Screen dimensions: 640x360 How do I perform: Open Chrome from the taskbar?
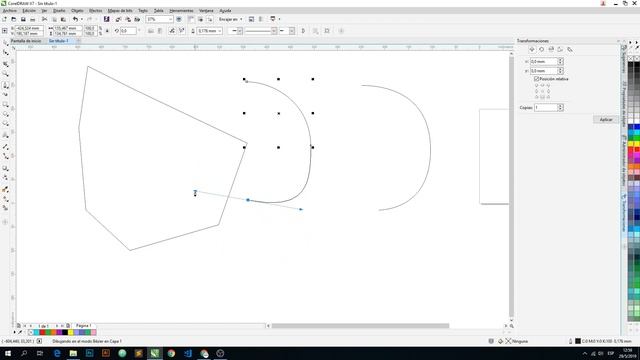click(x=171, y=353)
